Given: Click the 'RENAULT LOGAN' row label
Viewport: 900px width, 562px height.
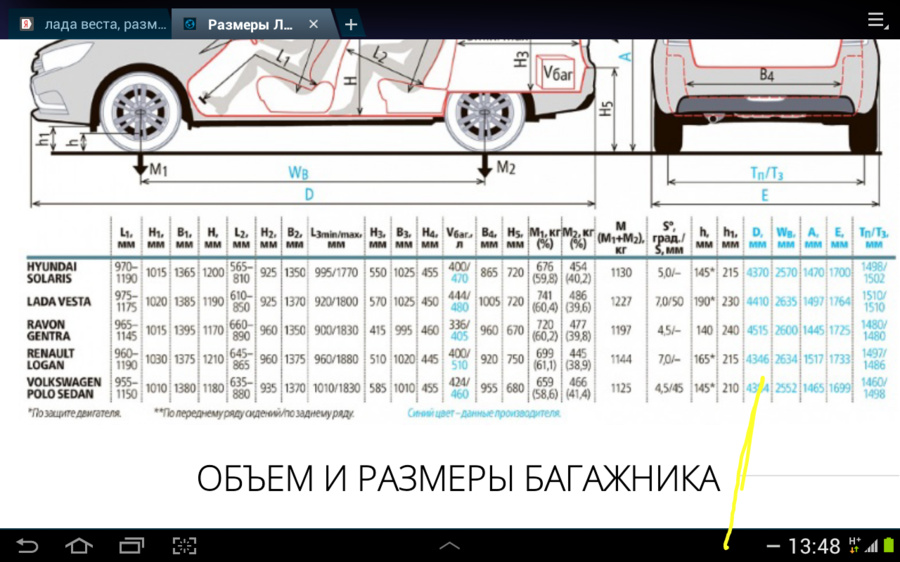Looking at the screenshot, I should click(51, 359).
